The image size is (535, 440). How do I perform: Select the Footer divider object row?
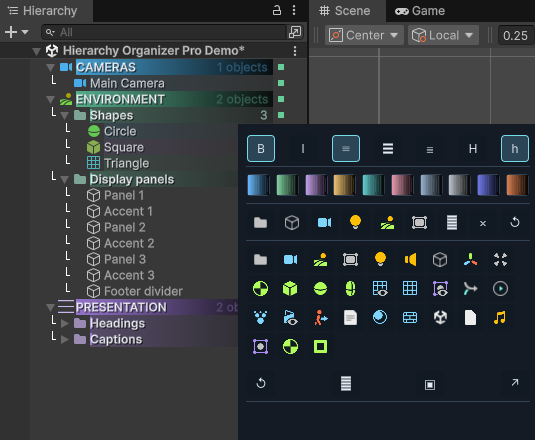134,291
